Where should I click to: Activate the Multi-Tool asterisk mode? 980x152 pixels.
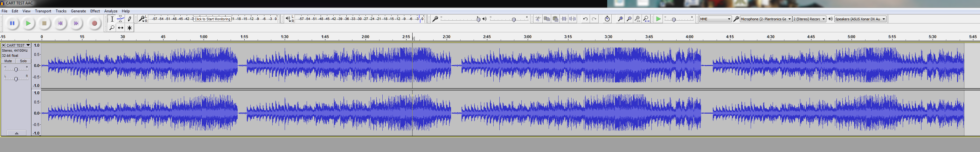[x=129, y=28]
